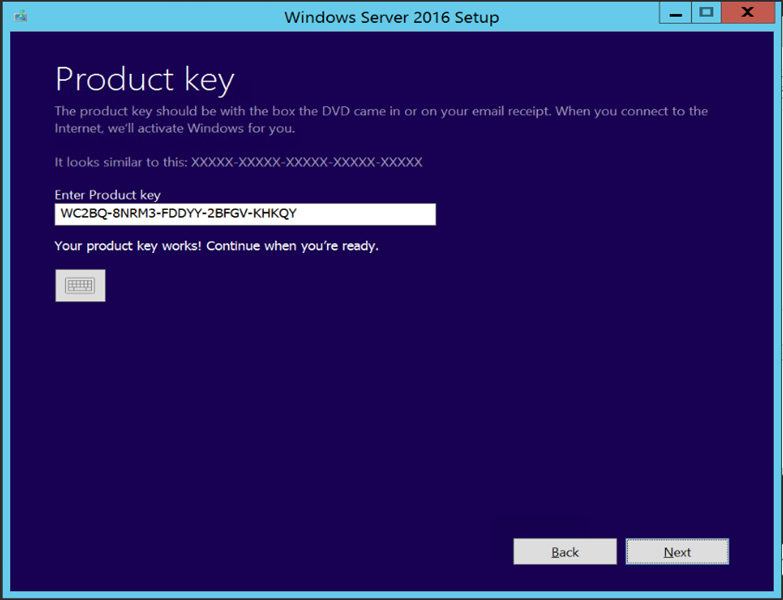Image resolution: width=783 pixels, height=600 pixels.
Task: Close the Windows Server 2016 Setup window
Action: 750,14
